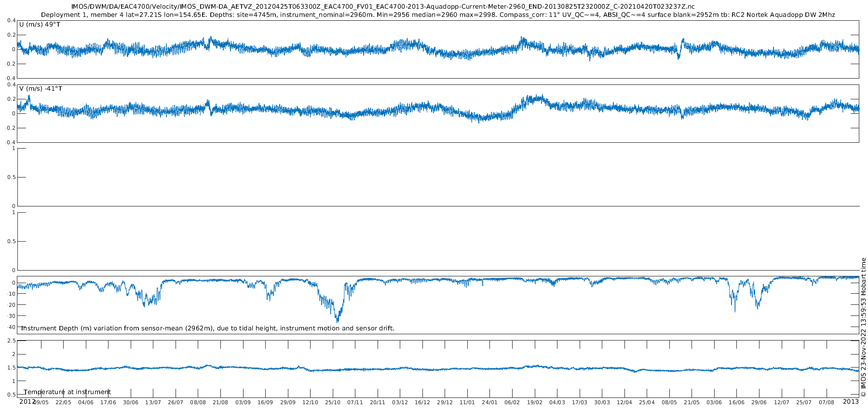This screenshot has height=410, width=868.
Task: Click the '2012' year label on time axis
Action: [27, 401]
